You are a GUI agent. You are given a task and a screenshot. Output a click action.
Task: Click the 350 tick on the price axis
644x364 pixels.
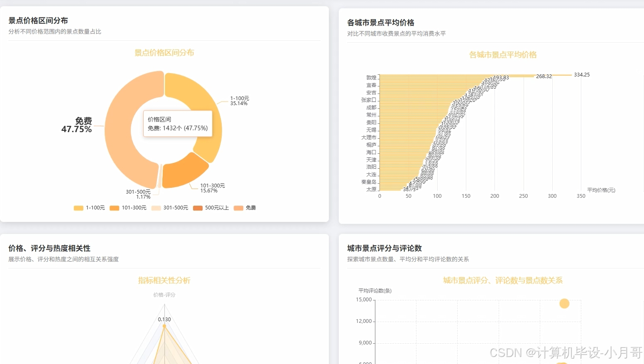pyautogui.click(x=581, y=196)
